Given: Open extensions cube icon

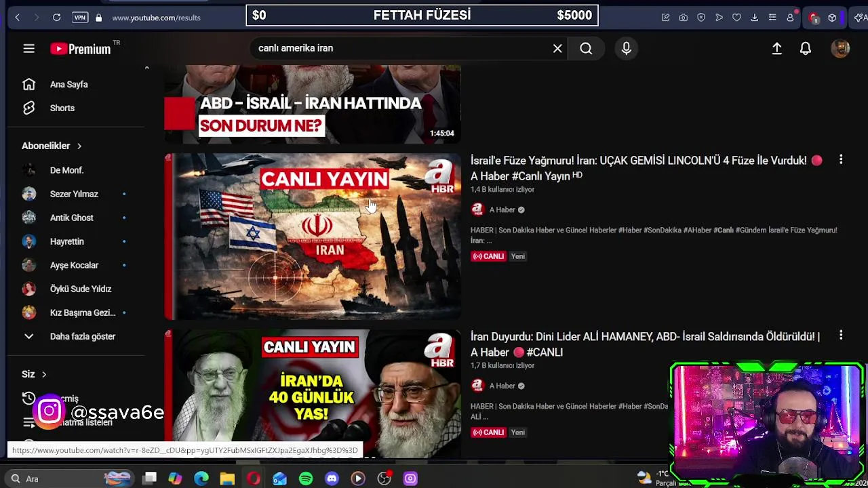Looking at the screenshot, I should pyautogui.click(x=832, y=18).
